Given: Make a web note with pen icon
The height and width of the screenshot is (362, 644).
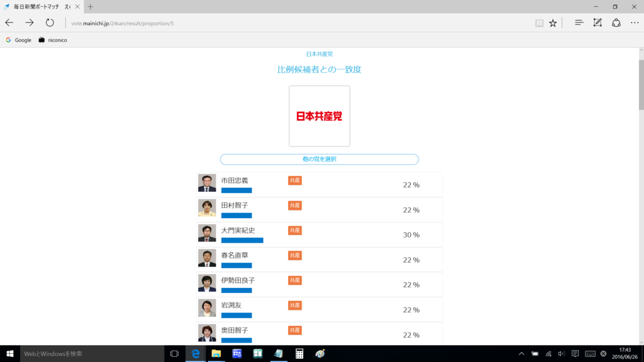Looking at the screenshot, I should pyautogui.click(x=597, y=23).
